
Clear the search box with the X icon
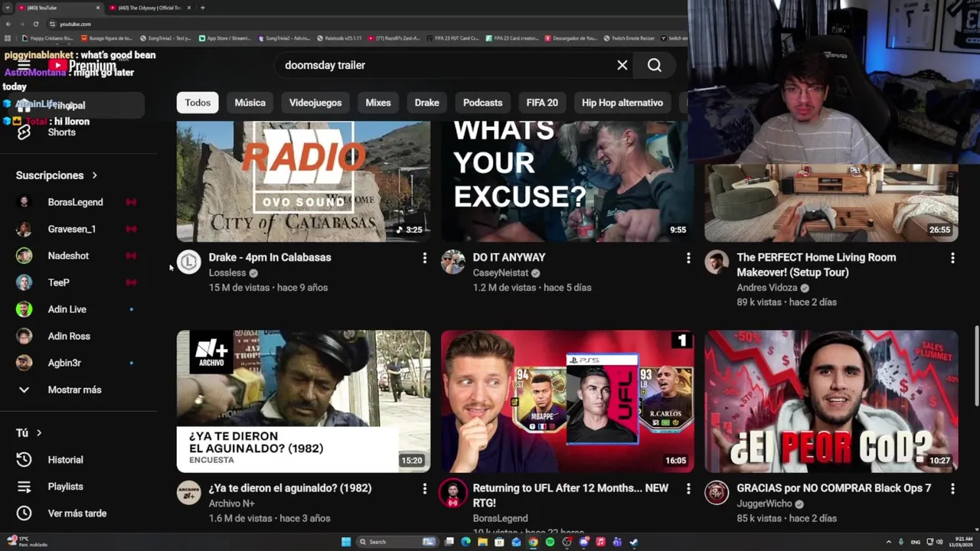(622, 65)
